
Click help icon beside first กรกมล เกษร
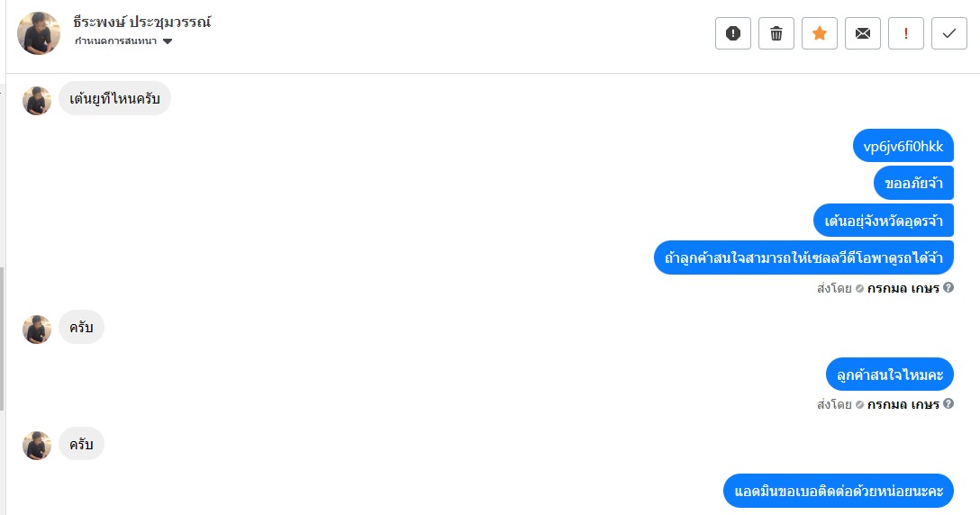948,287
